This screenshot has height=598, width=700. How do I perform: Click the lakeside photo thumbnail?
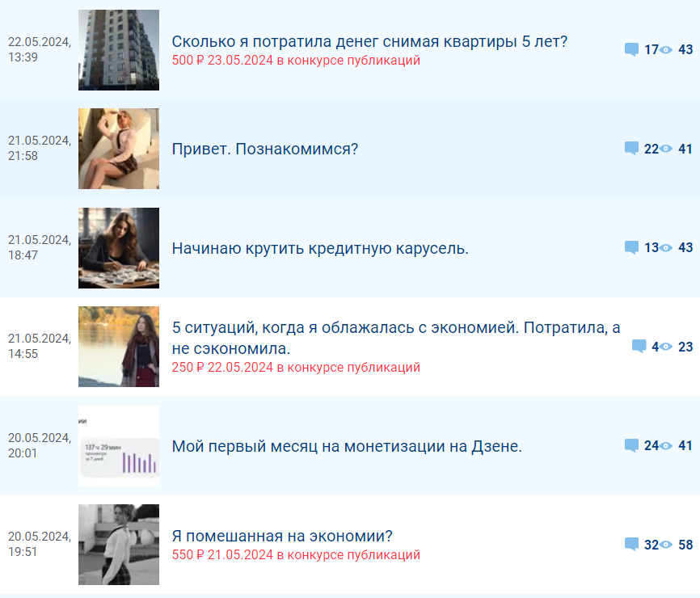pos(118,347)
